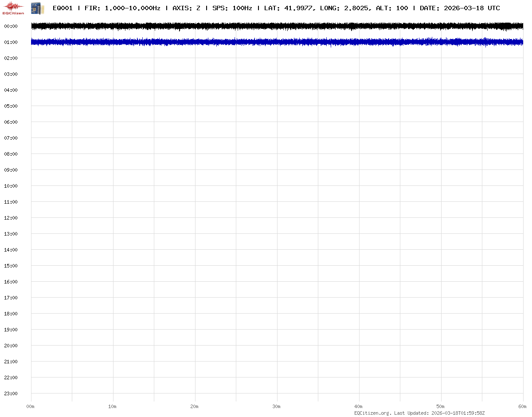Click the EQ001 station name in header

pyautogui.click(x=63, y=8)
